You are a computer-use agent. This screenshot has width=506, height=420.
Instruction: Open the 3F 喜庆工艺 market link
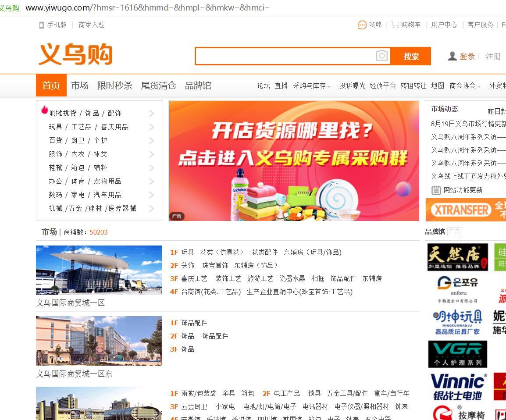point(194,279)
